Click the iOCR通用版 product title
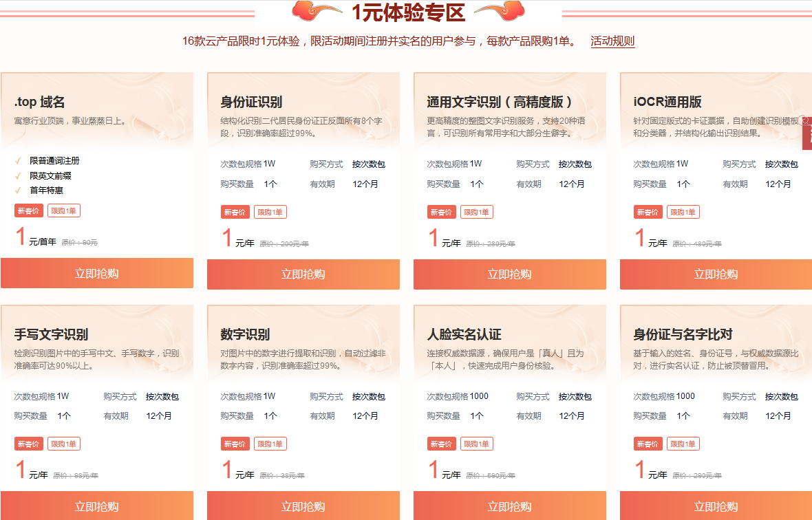This screenshot has width=812, height=520. [667, 102]
